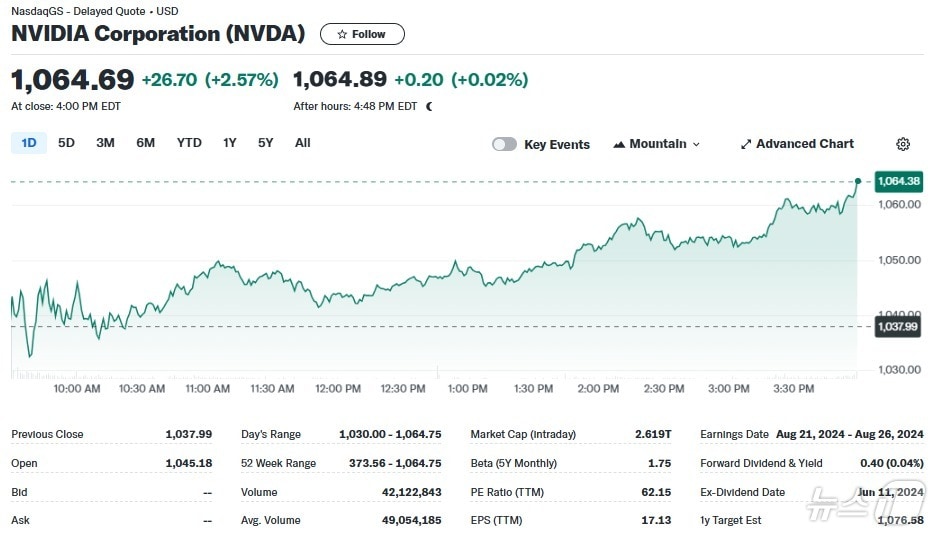Choose the 5Y time range
Image resolution: width=936 pixels, height=537 pixels.
265,143
